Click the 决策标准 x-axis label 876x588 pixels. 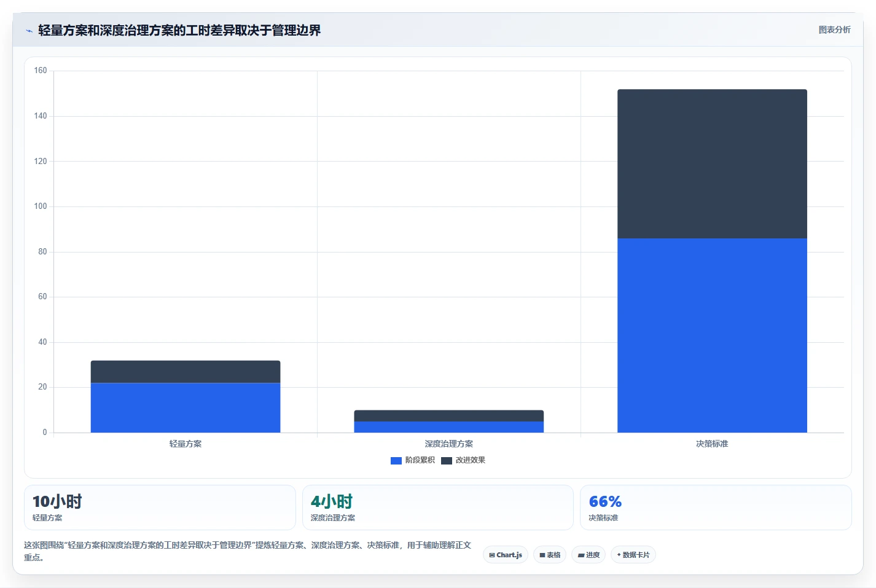(x=712, y=444)
